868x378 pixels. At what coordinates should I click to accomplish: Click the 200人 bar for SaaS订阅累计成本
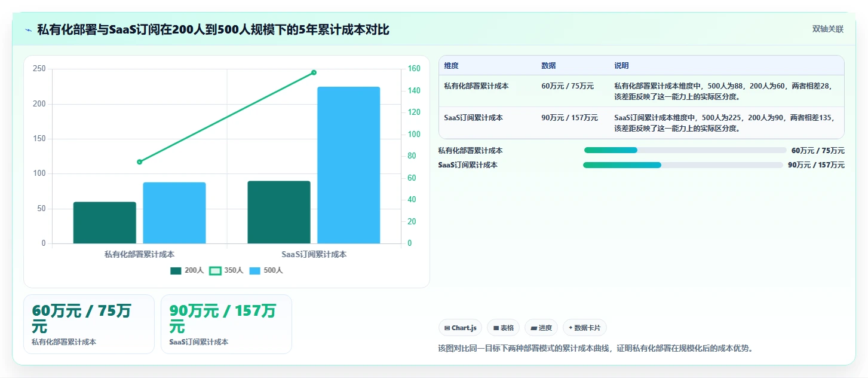(x=279, y=212)
